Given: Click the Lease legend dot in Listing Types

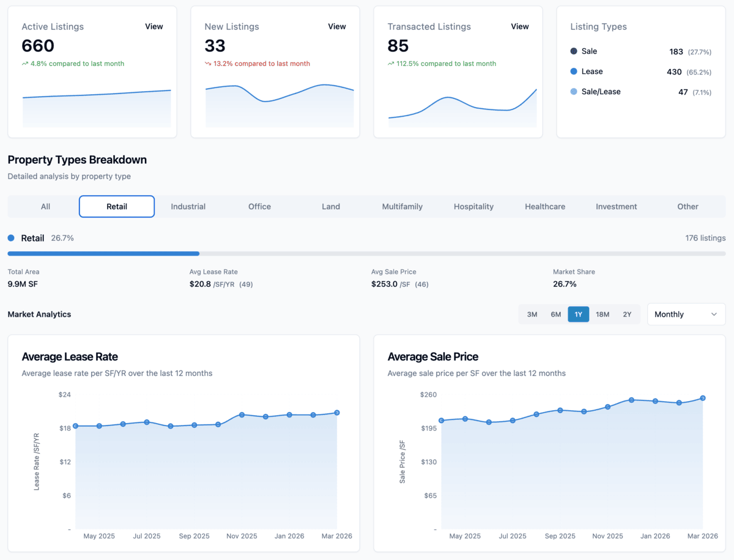Looking at the screenshot, I should pos(573,72).
